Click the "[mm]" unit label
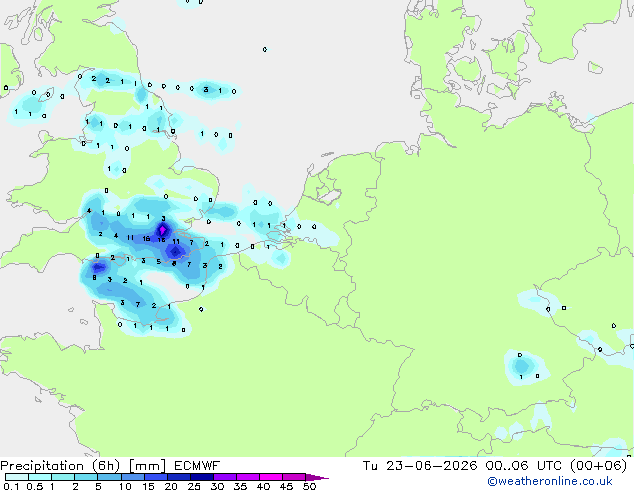The height and width of the screenshot is (490, 634). tap(147, 466)
